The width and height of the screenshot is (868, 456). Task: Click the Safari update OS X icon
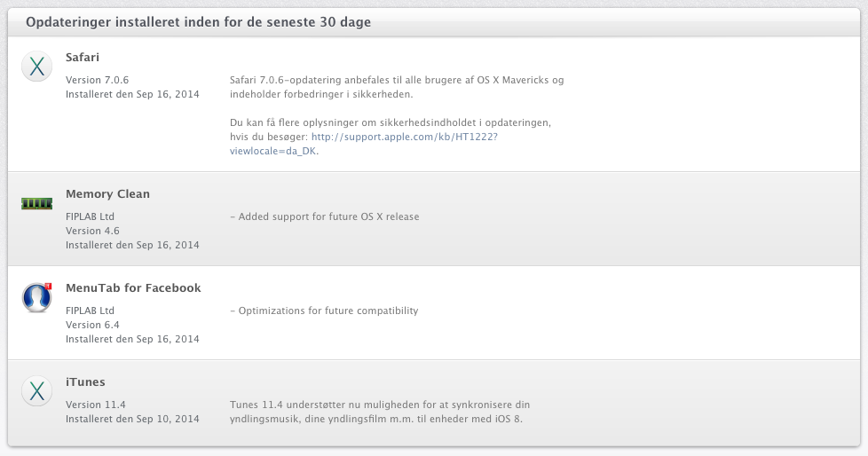[x=37, y=67]
